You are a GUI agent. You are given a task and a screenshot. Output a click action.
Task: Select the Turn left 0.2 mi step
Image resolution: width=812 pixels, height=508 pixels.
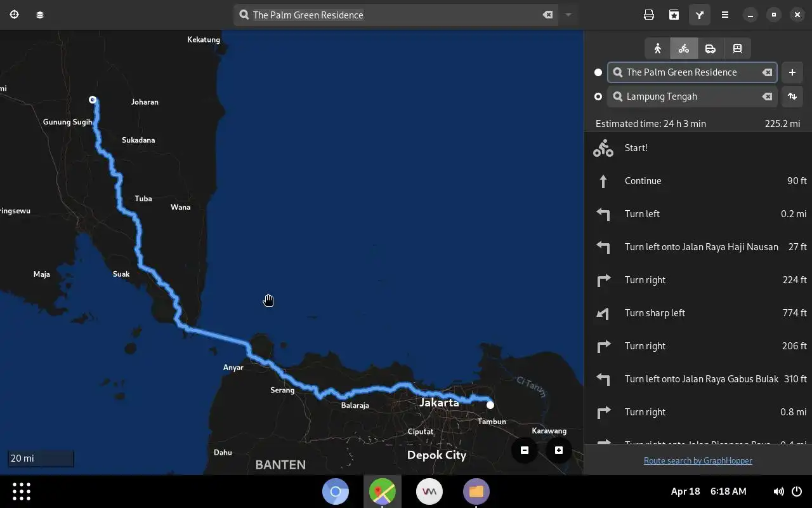click(698, 214)
